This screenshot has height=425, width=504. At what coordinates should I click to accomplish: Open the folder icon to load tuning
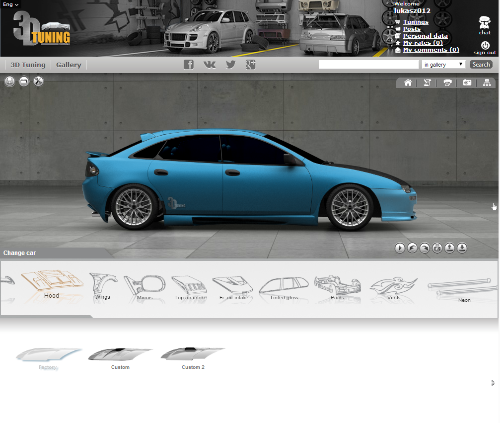[x=24, y=82]
